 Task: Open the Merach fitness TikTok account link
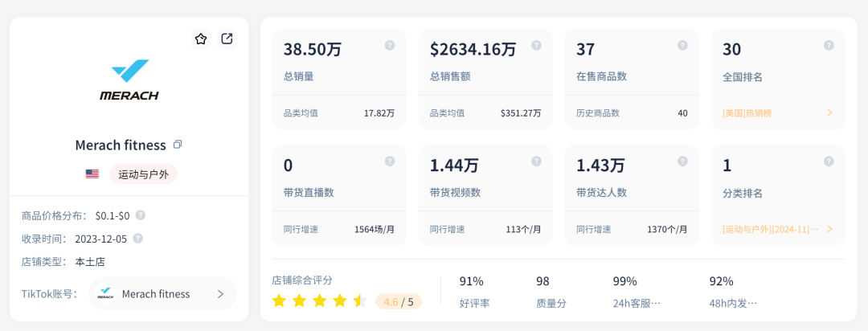click(x=155, y=294)
